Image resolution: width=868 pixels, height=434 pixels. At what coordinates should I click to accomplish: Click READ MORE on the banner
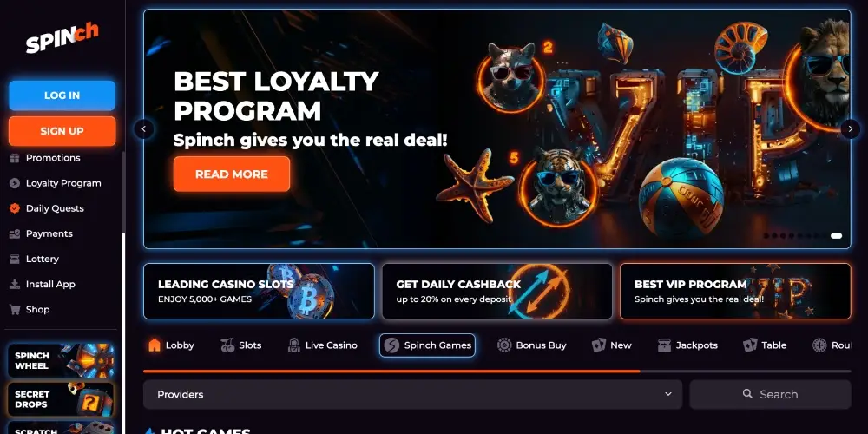[232, 174]
